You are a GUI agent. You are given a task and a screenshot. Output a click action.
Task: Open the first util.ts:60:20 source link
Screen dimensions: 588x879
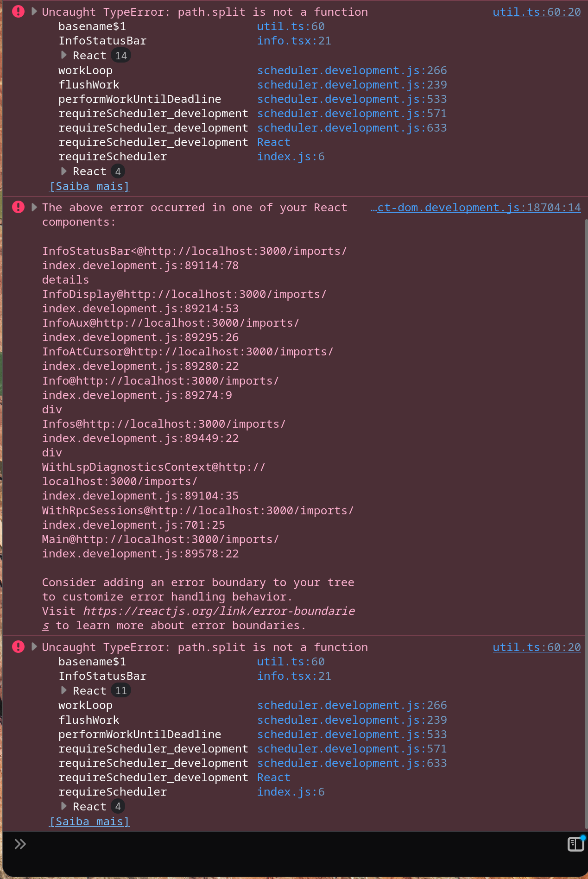pos(537,12)
